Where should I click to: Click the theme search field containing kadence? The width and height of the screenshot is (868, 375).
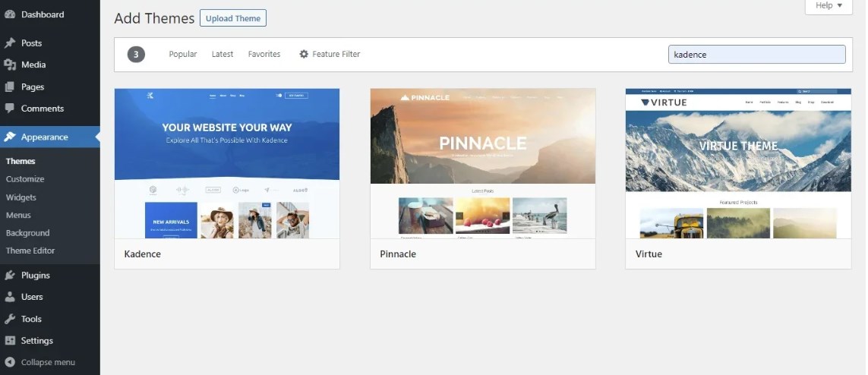[756, 54]
